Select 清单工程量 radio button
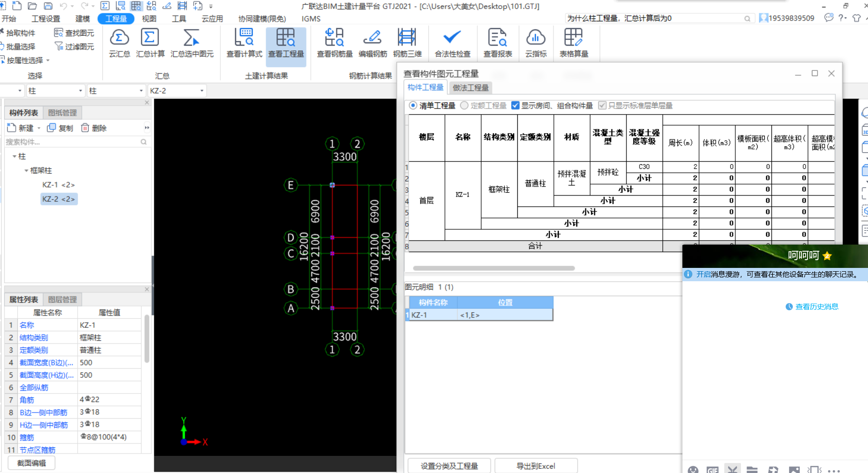The image size is (868, 473). pyautogui.click(x=413, y=105)
